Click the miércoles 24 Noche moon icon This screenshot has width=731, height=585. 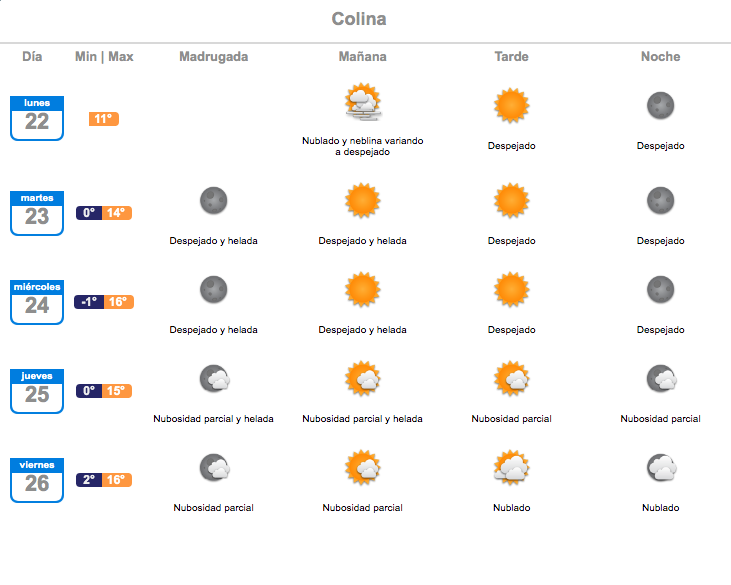pyautogui.click(x=661, y=290)
